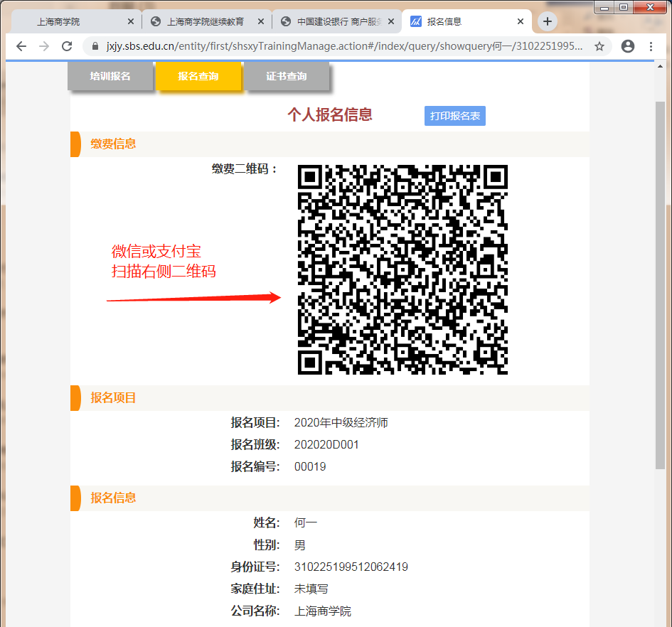Viewport: 672px width, 627px height.
Task: Close the 报名信息 tab
Action: click(x=521, y=21)
